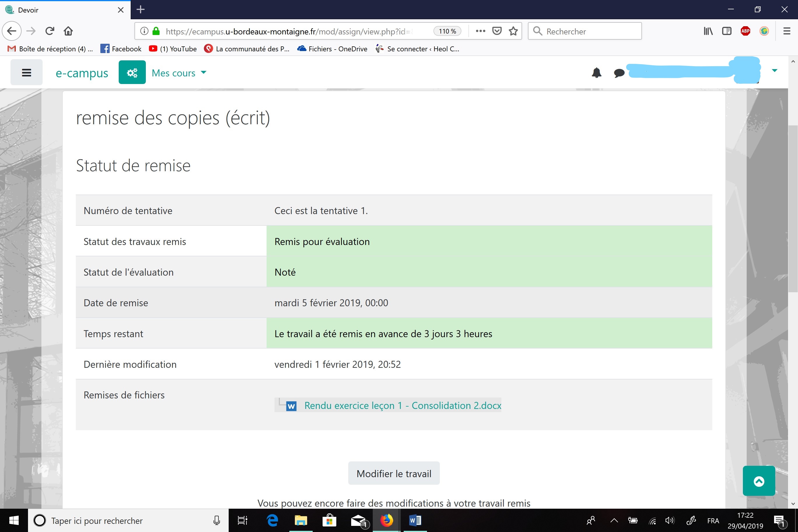This screenshot has height=532, width=798.
Task: Click the teal gears settings icon
Action: coord(132,72)
